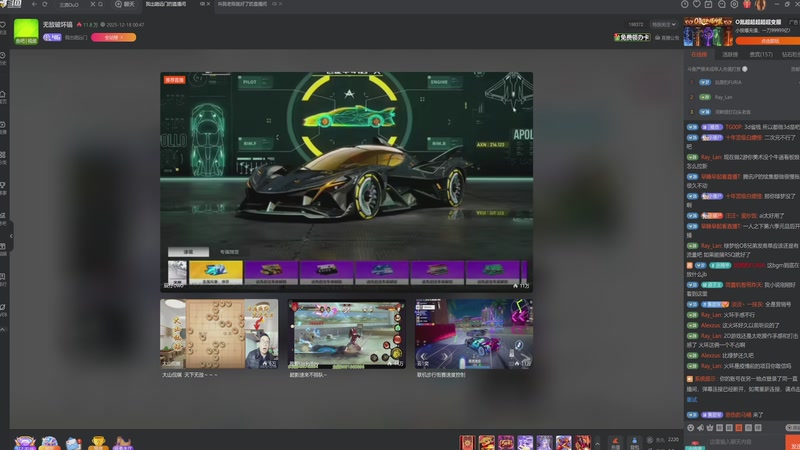Clear the search box with the X icon
800x450 pixels.
(92, 4)
